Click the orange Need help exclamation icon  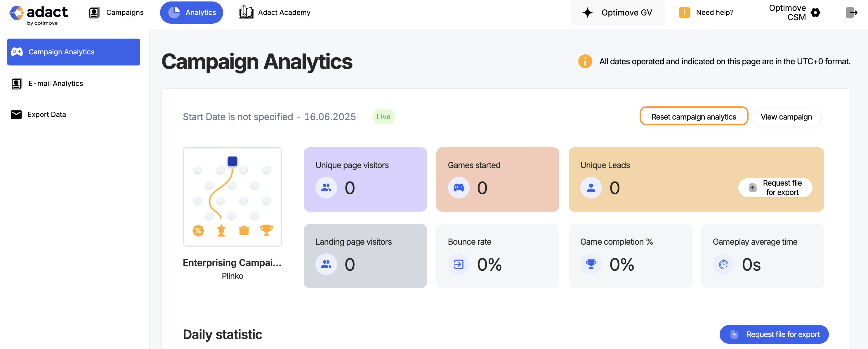pos(684,13)
